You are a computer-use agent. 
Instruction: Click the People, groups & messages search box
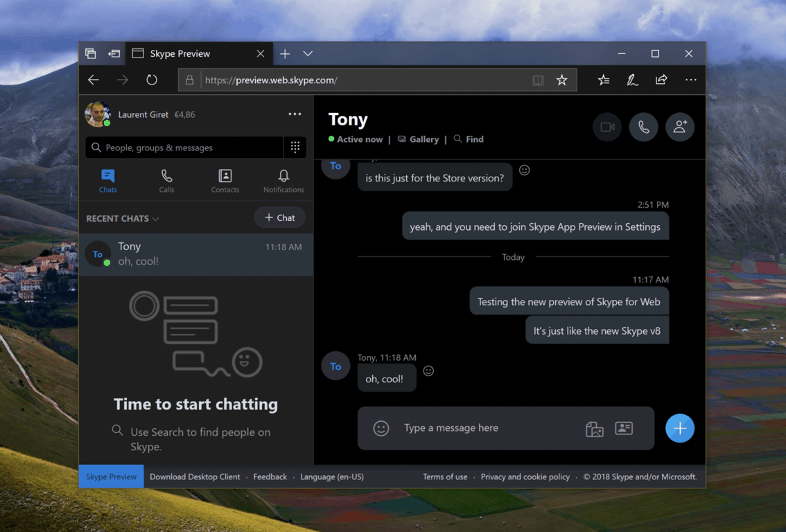(x=184, y=148)
